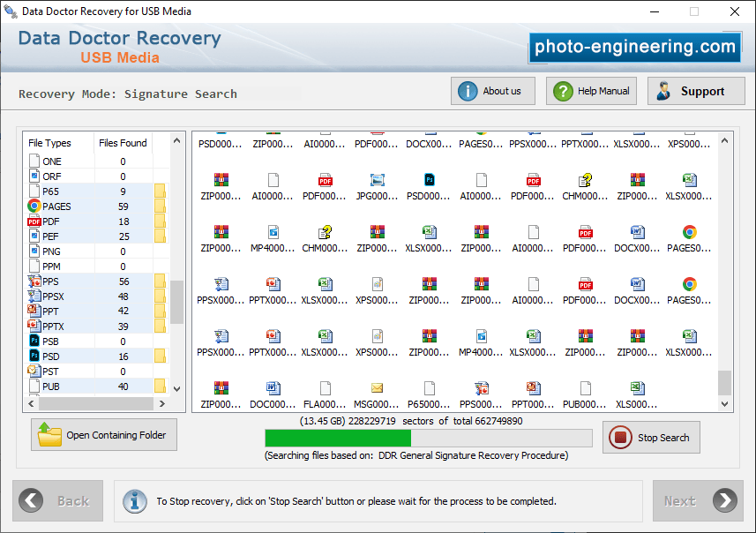Viewport: 756px width, 533px height.
Task: Open the About us dialog
Action: click(x=493, y=91)
